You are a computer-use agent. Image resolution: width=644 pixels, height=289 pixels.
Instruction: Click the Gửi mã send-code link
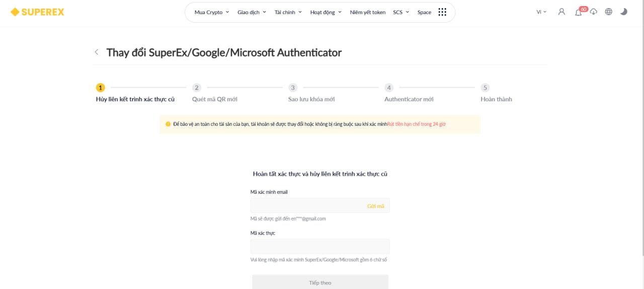pos(375,206)
